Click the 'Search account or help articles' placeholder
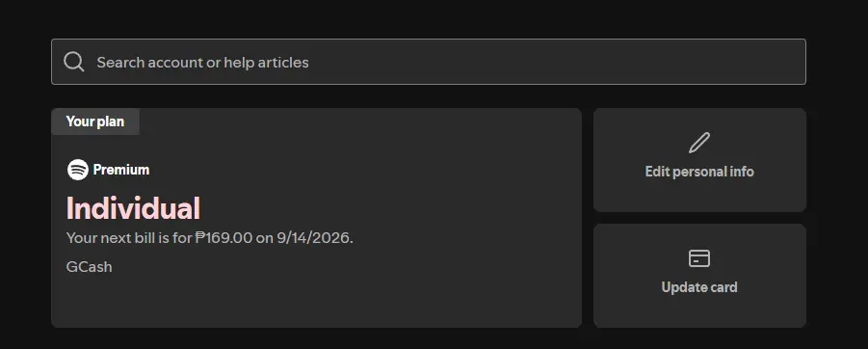 202,62
